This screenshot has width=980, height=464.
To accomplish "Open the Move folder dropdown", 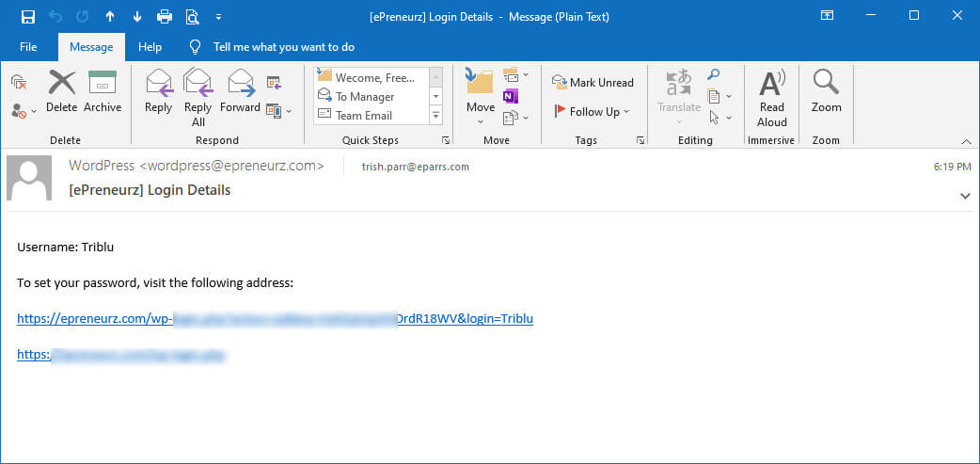I will coord(480,98).
